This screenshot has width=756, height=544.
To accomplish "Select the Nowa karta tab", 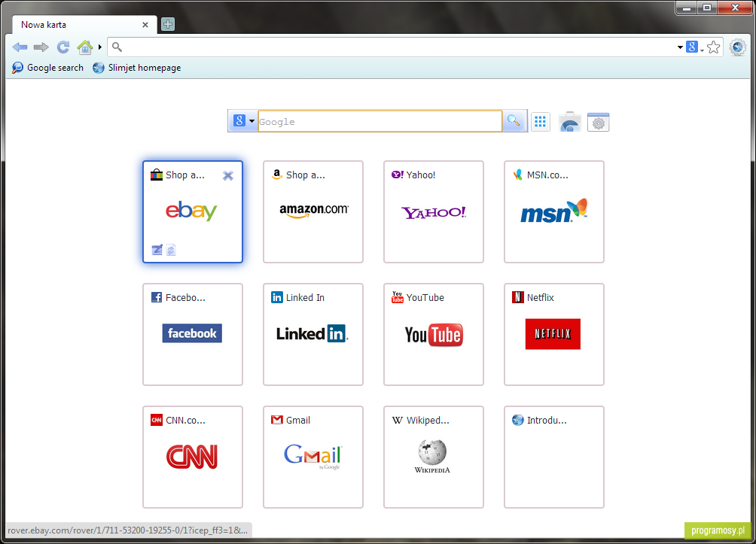I will click(x=84, y=25).
